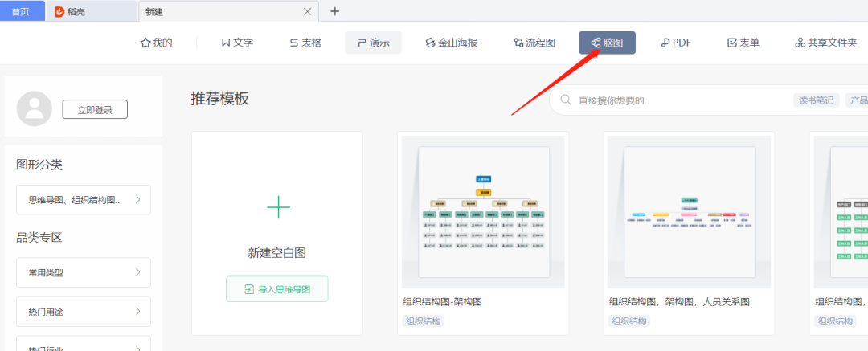Select the 脑图 mind map tab

click(608, 43)
